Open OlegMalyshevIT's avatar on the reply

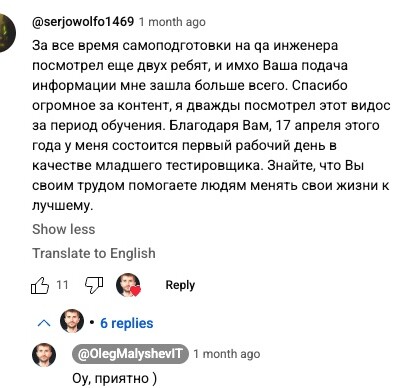[x=44, y=354]
